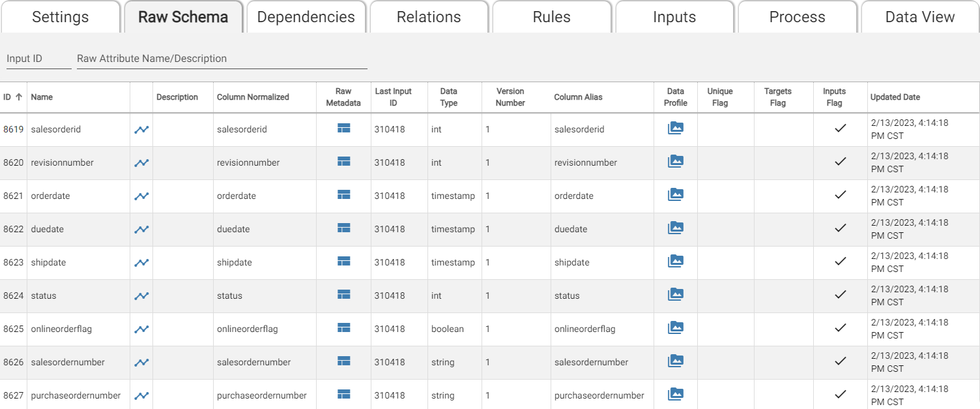Toggle Inputs Flag checkmark for salesorderid
Viewport: 980px width, 409px height.
coord(840,129)
